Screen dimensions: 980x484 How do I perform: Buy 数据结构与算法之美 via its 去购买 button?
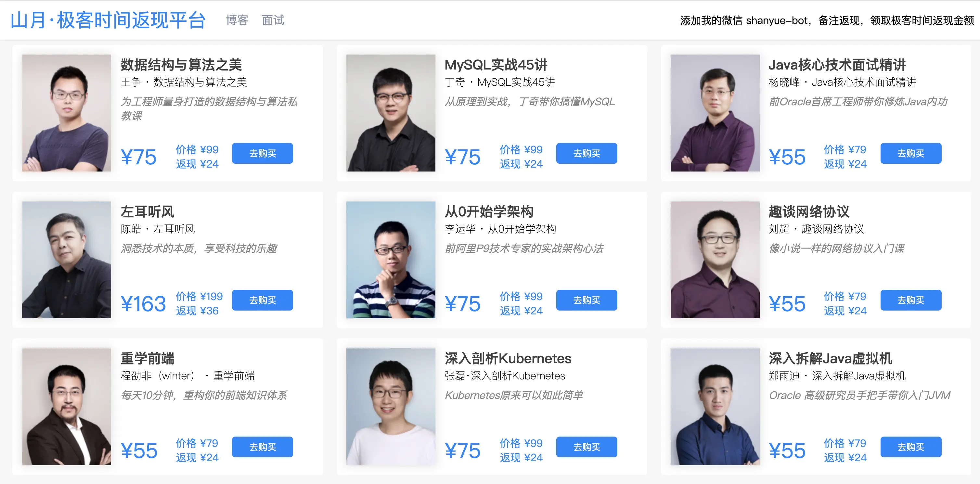(263, 153)
